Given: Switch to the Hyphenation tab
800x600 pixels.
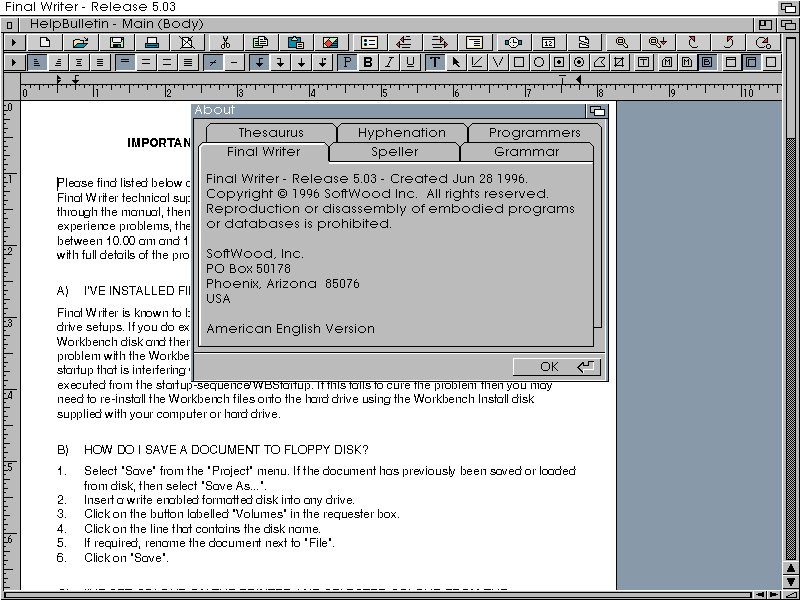Looking at the screenshot, I should tap(402, 133).
